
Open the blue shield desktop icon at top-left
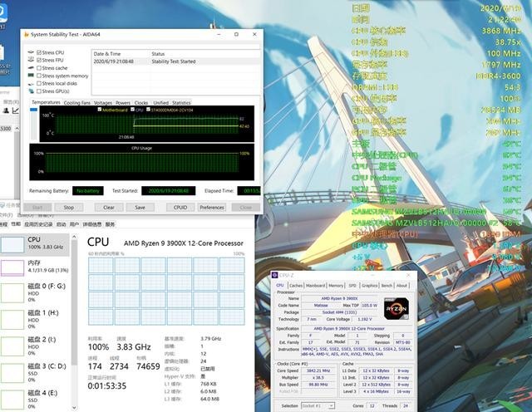(x=2, y=13)
